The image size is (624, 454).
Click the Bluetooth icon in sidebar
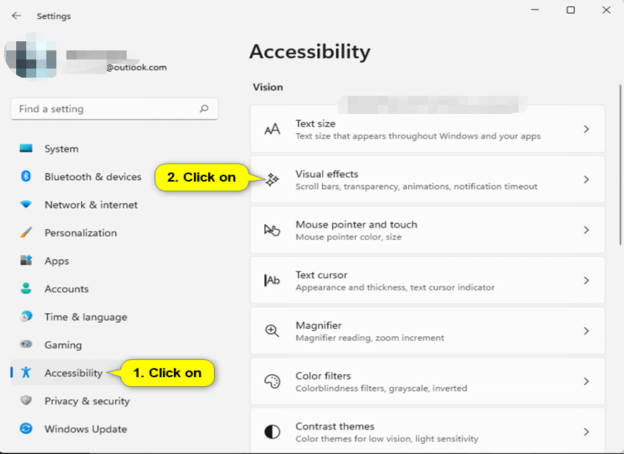26,176
